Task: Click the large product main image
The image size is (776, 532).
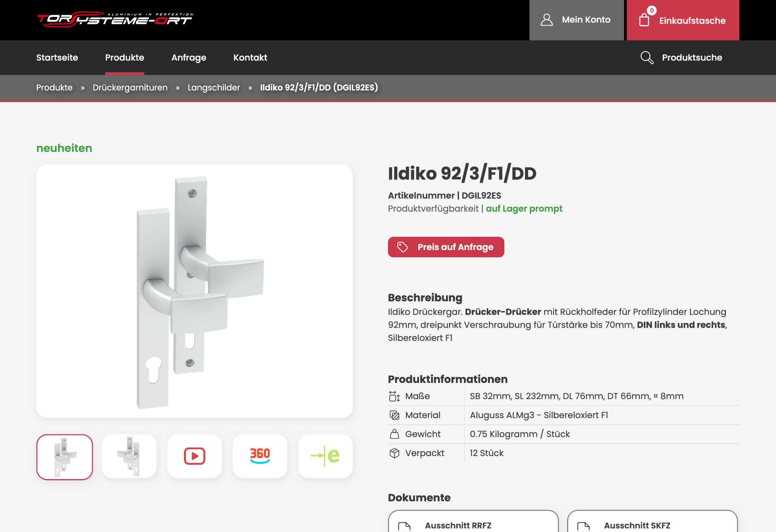Action: tap(194, 291)
